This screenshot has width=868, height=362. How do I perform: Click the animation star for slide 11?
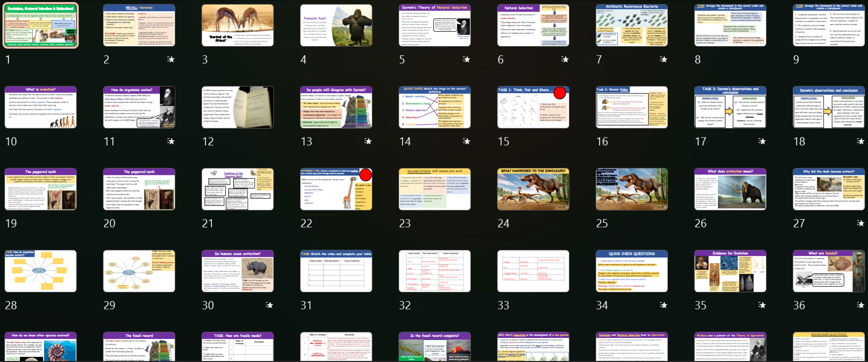click(171, 141)
